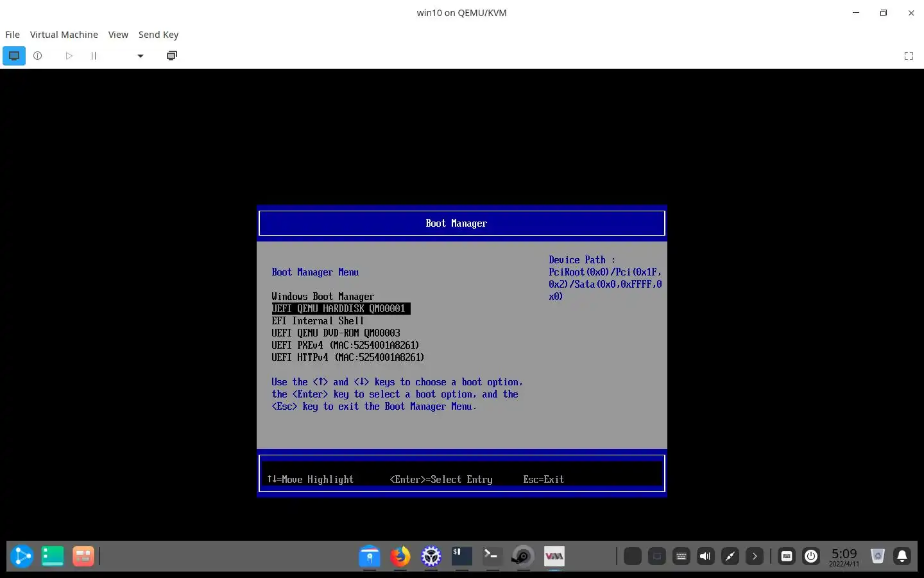Screen dimensions: 924x578
Task: Launch Firefox from the dock
Action: [400, 556]
